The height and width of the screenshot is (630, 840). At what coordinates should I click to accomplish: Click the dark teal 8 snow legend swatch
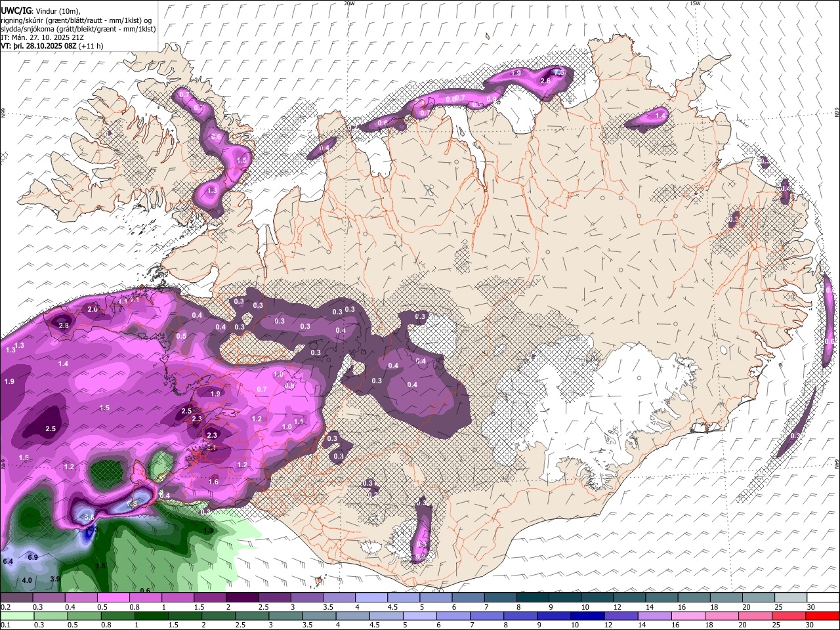[533, 598]
